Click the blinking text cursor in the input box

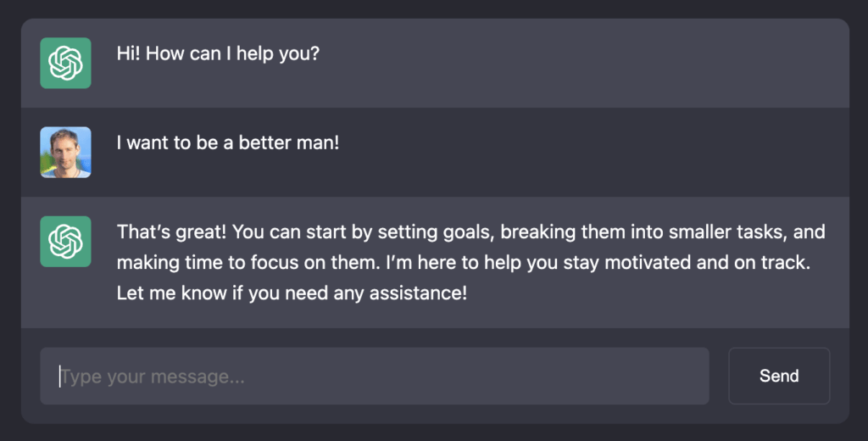tap(60, 376)
